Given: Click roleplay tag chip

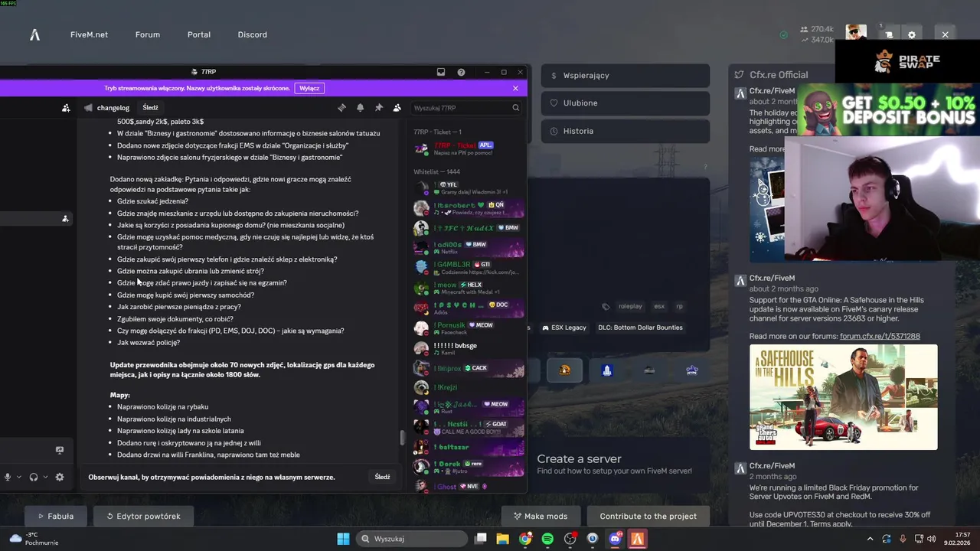Looking at the screenshot, I should tap(630, 306).
